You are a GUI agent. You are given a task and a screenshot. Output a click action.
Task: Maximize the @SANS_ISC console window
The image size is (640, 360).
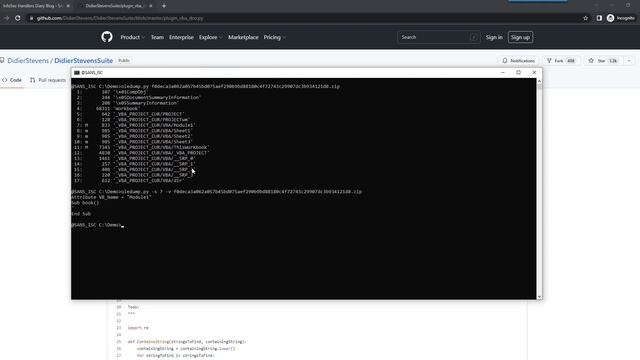(518, 72)
